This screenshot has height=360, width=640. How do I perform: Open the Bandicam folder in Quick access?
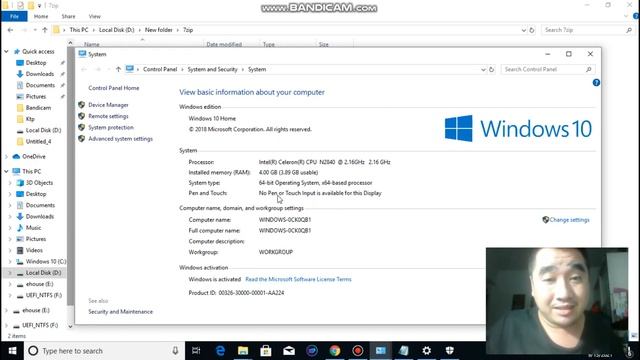click(38, 108)
